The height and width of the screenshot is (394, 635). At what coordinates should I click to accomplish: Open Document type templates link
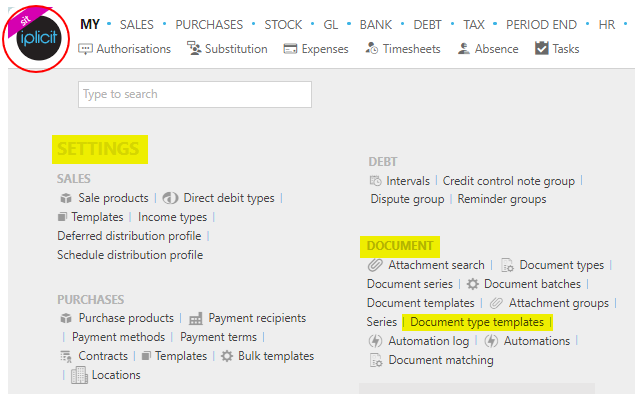pos(477,322)
